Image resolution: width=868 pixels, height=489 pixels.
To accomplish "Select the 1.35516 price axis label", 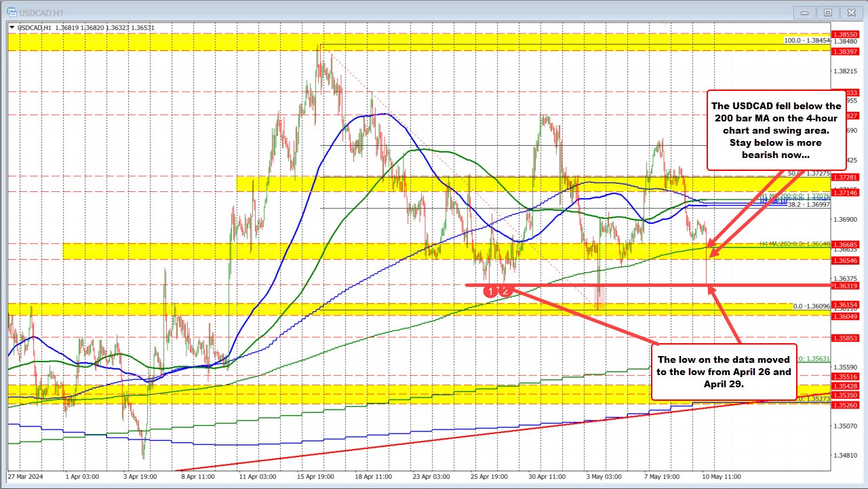I will click(x=847, y=376).
